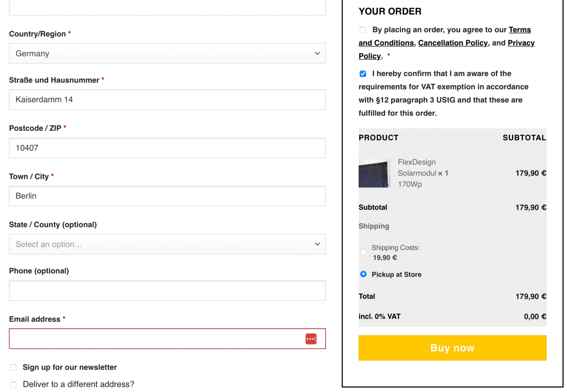This screenshot has height=392, width=567.
Task: Click into the Phone (optional) field
Action: tap(167, 291)
